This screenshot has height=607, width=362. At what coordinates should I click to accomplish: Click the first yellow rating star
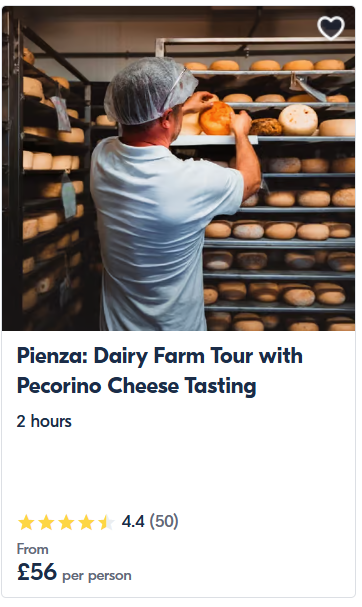pos(26,522)
